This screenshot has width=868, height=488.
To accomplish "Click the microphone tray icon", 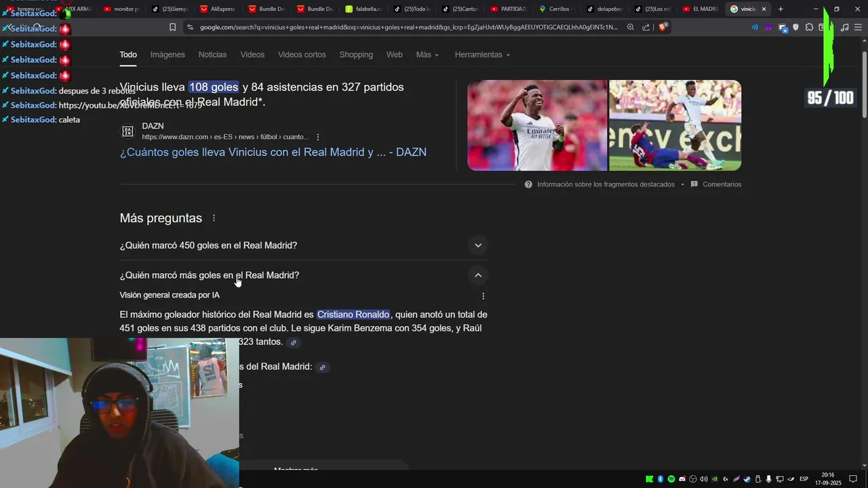I will coord(769,479).
